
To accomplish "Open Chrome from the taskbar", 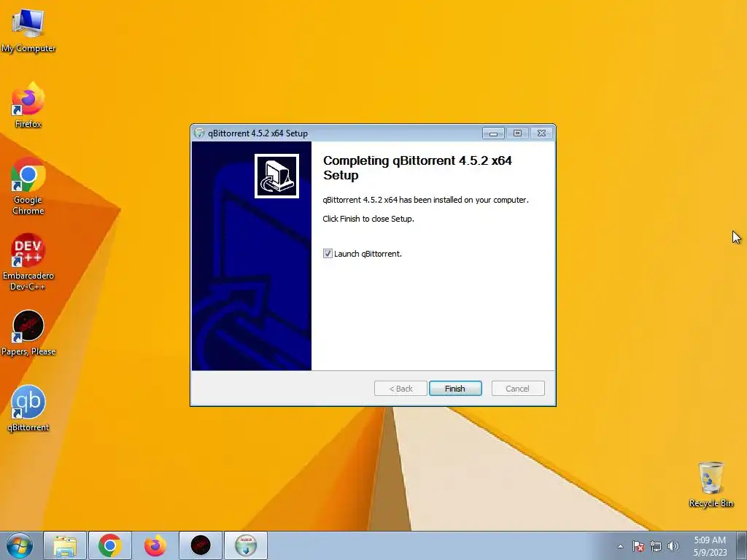I will point(110,545).
